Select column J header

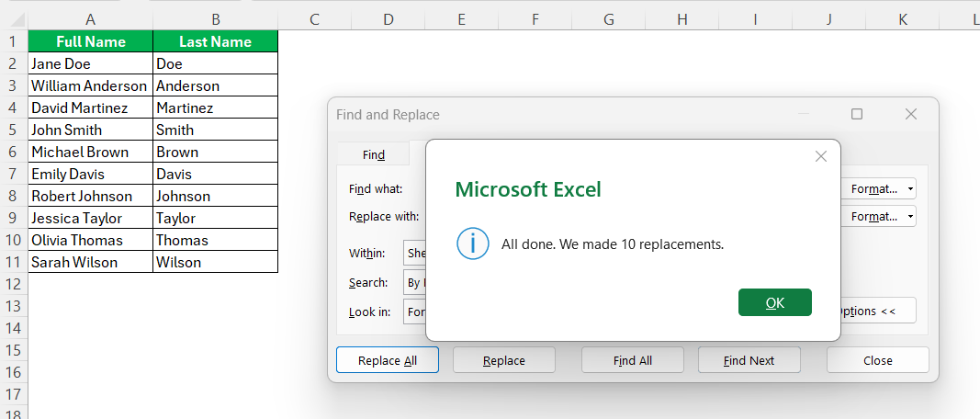828,20
